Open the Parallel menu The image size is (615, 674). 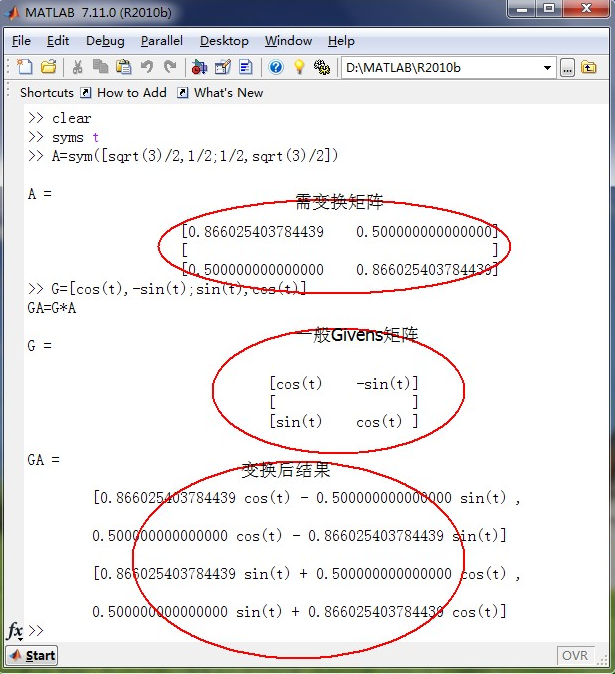(161, 41)
